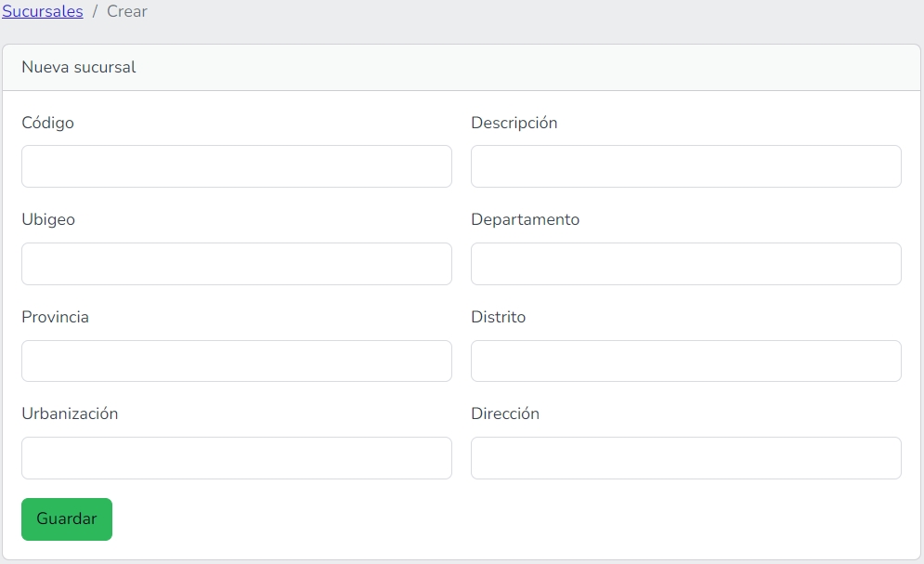924x564 pixels.
Task: Click the Departamento label text
Action: [x=525, y=220]
